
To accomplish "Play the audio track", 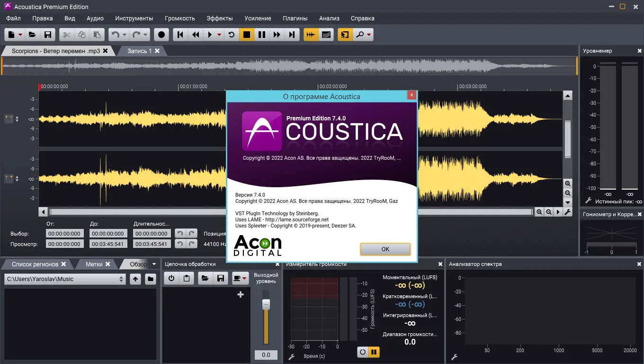I will click(210, 35).
